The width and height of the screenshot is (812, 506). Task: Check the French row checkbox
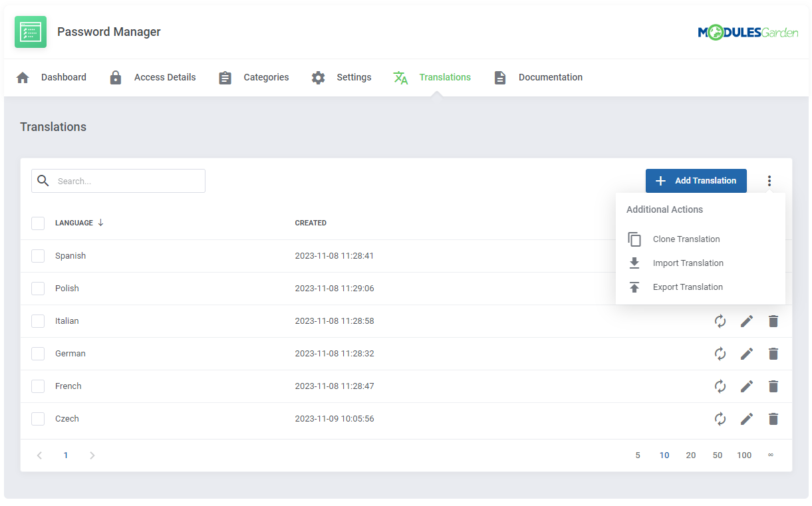click(x=38, y=386)
